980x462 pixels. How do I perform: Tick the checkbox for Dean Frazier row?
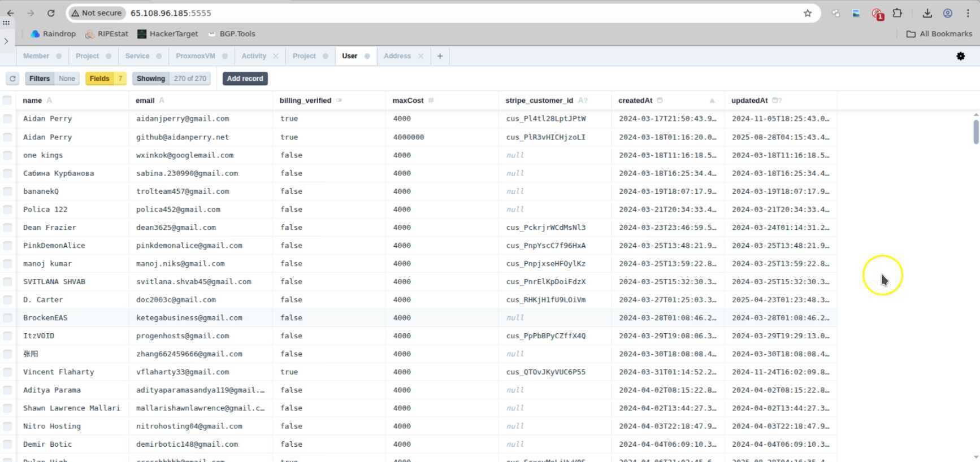coord(7,228)
